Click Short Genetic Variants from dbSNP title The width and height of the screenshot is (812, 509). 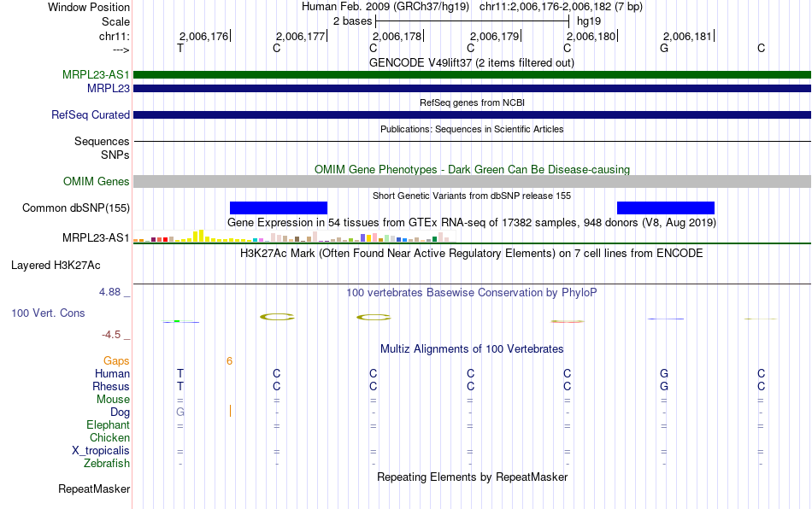(x=472, y=196)
